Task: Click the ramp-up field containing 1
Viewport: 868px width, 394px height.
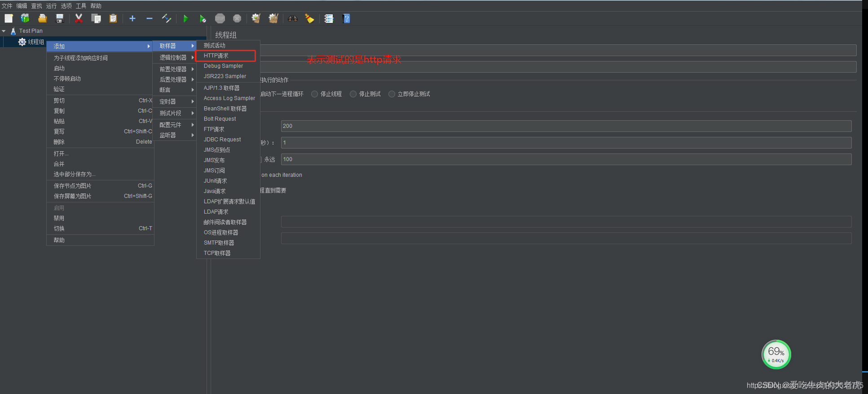Action: pos(566,143)
